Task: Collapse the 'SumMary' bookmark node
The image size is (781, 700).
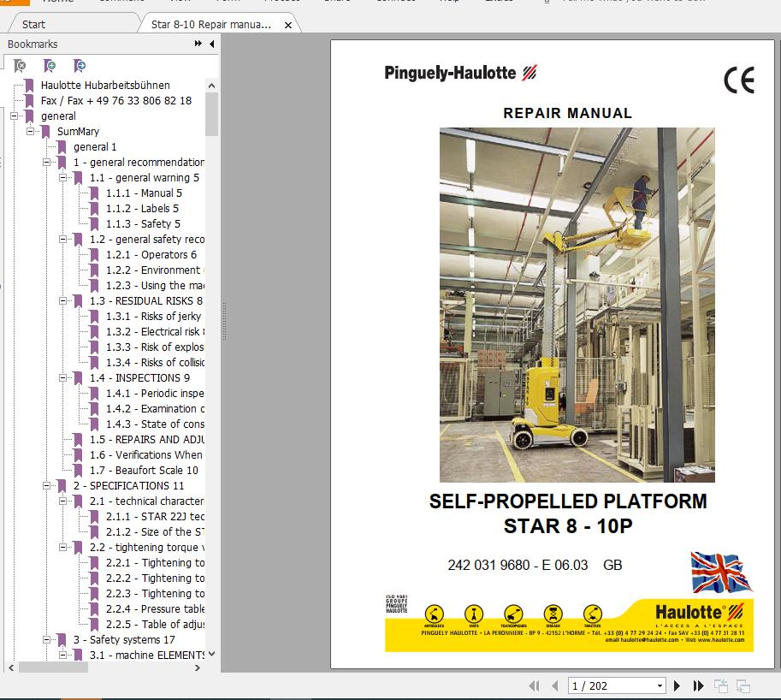Action: point(31,132)
